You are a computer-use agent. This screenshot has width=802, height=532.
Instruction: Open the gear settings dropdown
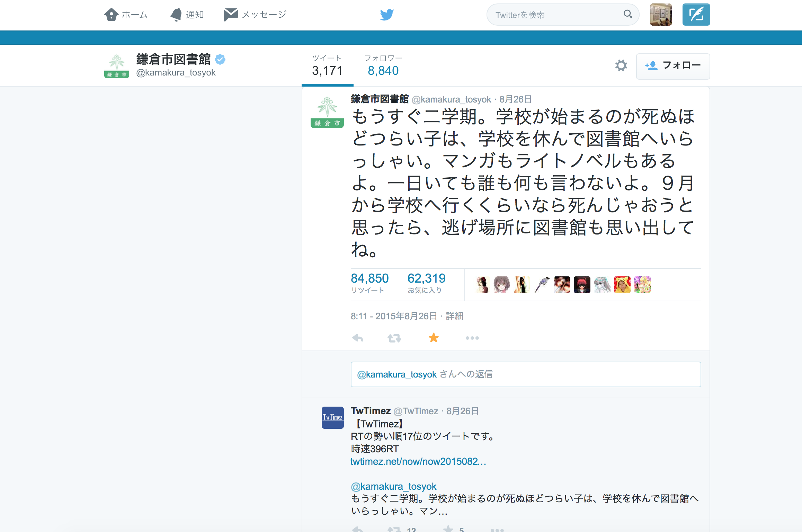[621, 65]
